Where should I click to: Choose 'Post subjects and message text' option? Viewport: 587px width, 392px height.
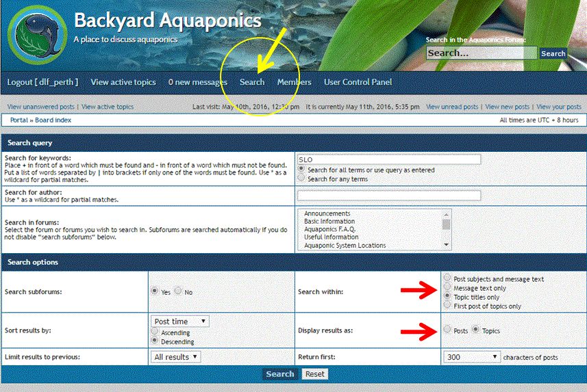(447, 278)
